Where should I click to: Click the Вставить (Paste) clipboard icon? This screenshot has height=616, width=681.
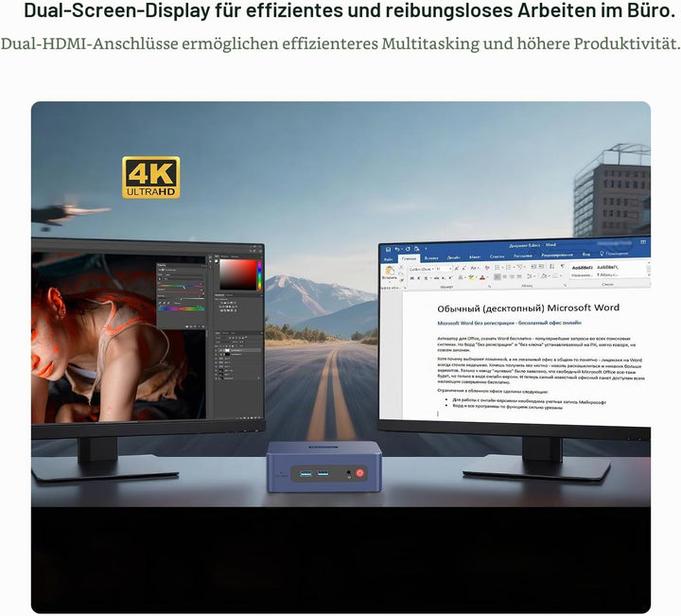point(390,271)
